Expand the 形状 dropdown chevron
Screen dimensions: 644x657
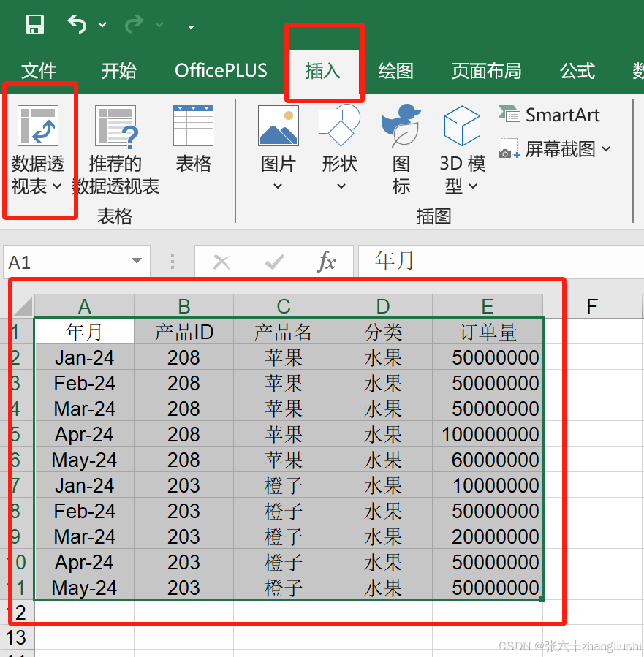(341, 186)
